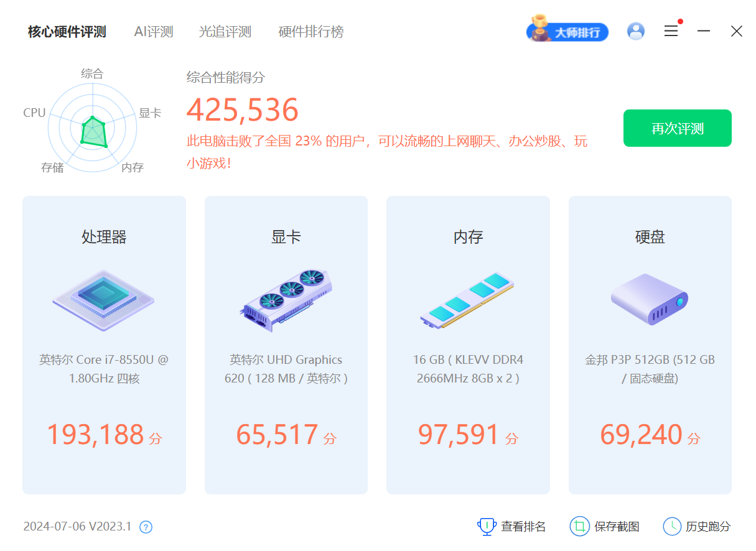Screen dimensions: 756x551
Task: Click the performance radar chart
Action: pyautogui.click(x=92, y=127)
